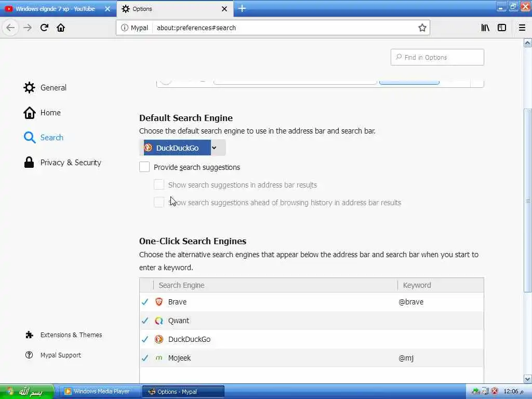
Task: Click the question mark support icon
Action: pos(29,355)
